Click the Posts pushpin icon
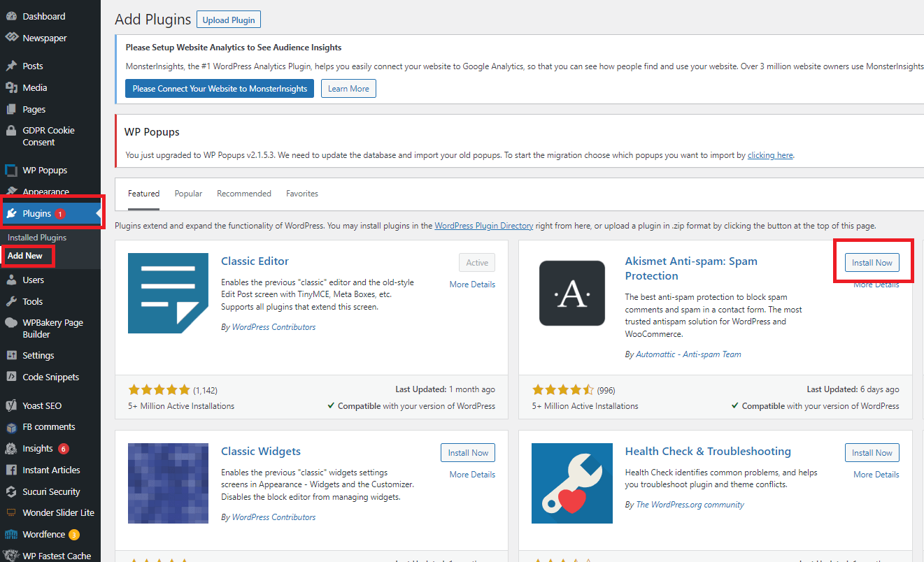Image resolution: width=924 pixels, height=562 pixels. tap(11, 66)
